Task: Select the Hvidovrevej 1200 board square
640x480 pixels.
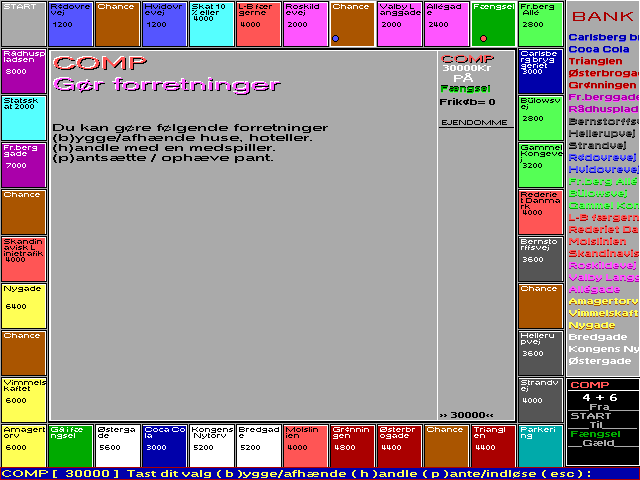Action: [164, 24]
